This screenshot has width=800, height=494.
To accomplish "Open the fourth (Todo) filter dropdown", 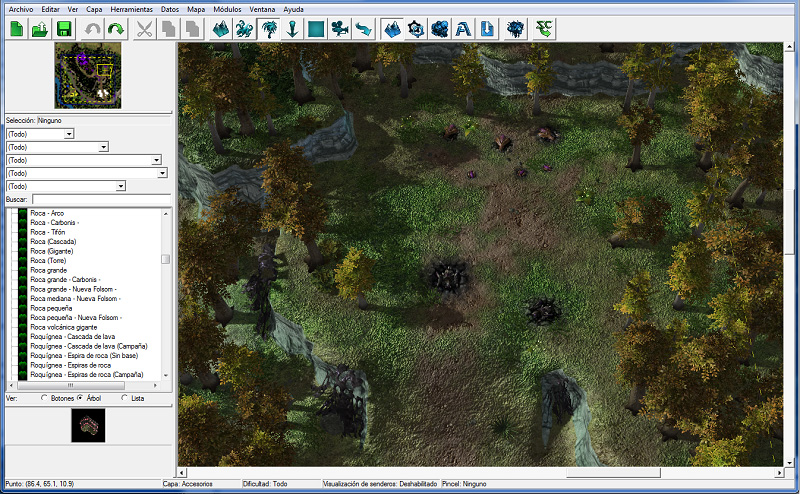I will (x=162, y=174).
